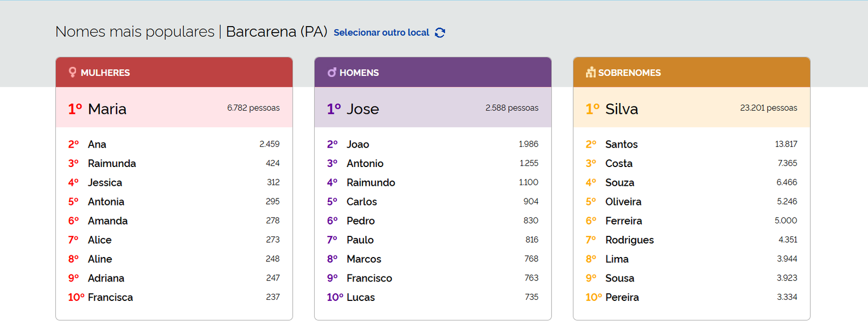868x334 pixels.
Task: Click the top female name Maria
Action: click(107, 109)
